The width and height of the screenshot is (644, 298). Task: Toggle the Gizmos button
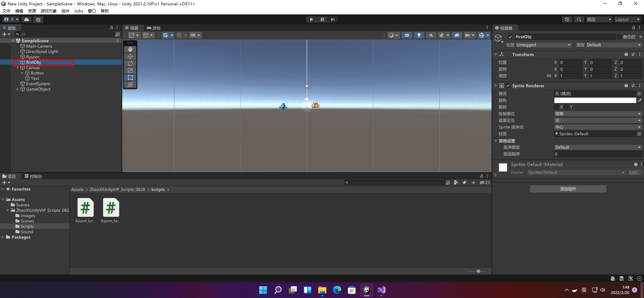pyautogui.click(x=481, y=35)
